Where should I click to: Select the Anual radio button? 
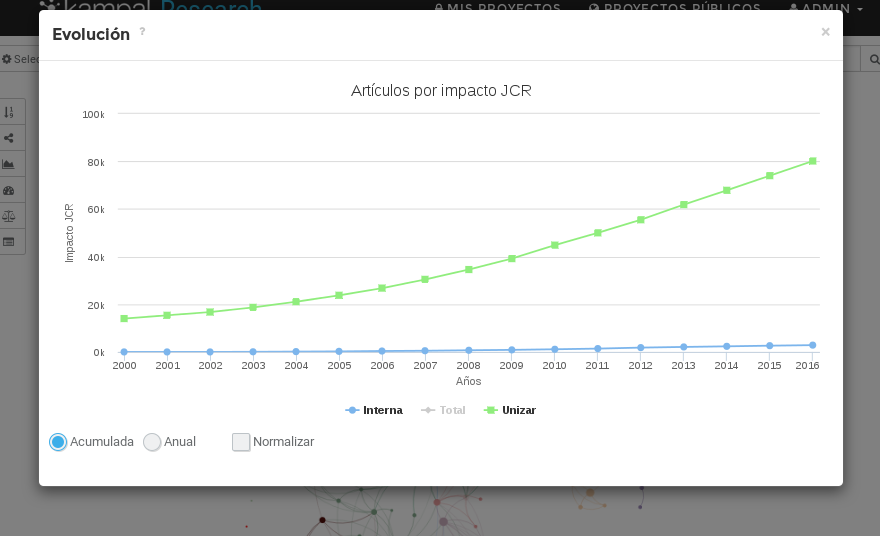point(152,442)
